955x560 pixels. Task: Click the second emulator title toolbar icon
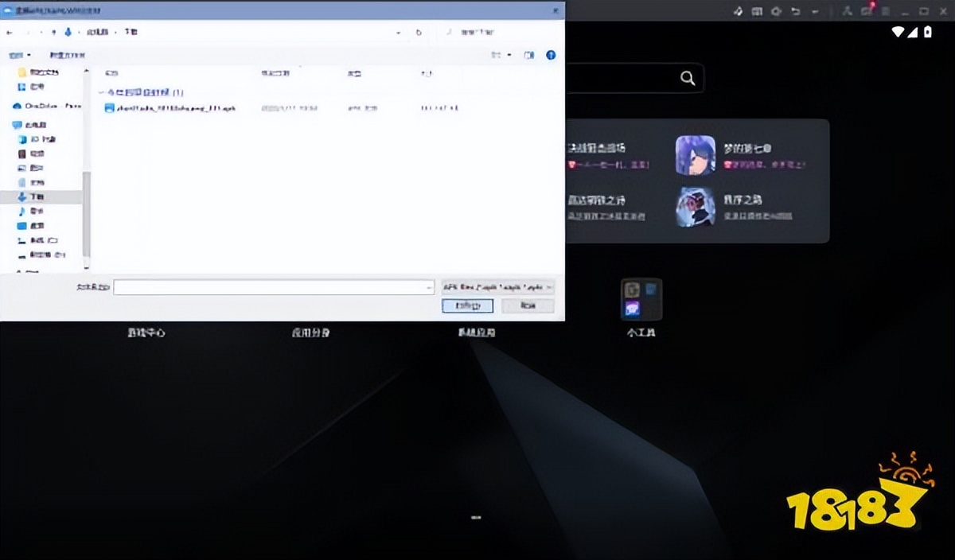pos(757,11)
